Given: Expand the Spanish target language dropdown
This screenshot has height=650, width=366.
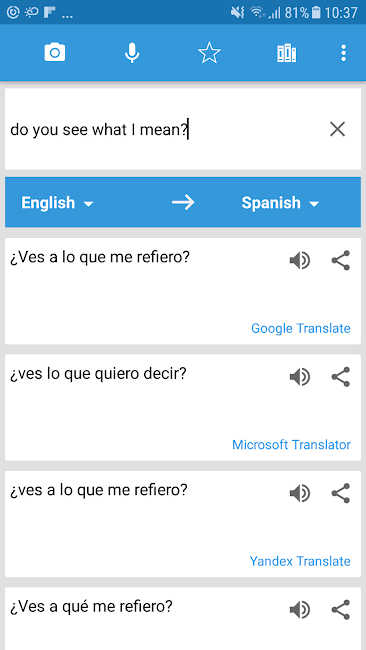Looking at the screenshot, I should (280, 203).
